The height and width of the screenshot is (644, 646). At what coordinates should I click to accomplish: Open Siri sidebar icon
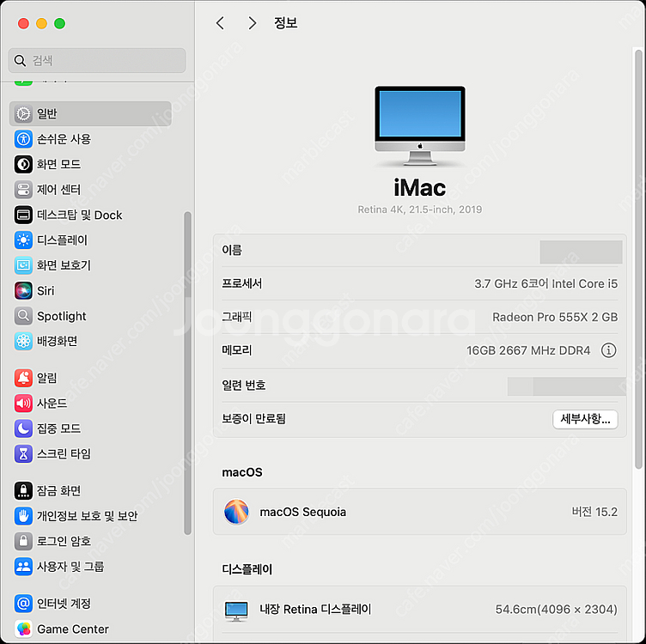pyautogui.click(x=23, y=291)
